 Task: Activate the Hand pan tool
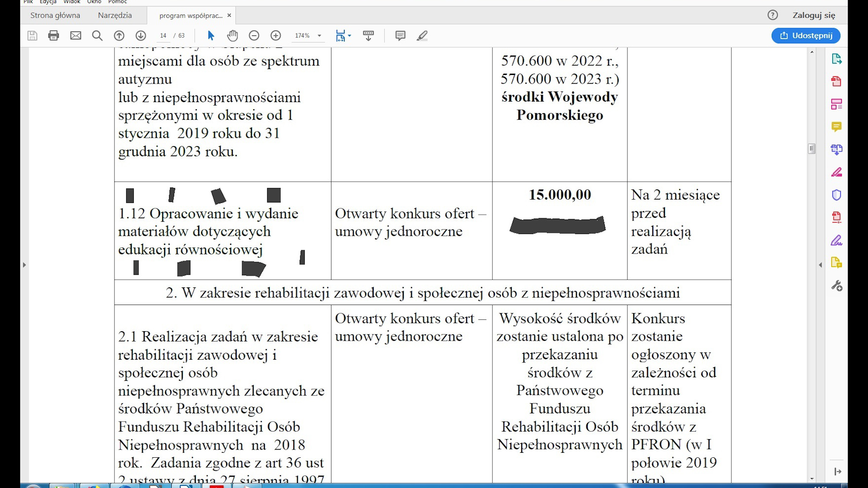coord(232,36)
